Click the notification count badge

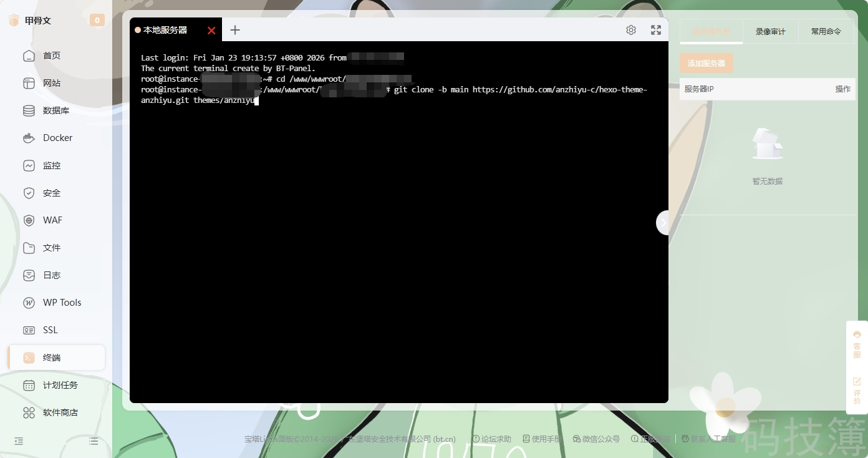pos(97,21)
